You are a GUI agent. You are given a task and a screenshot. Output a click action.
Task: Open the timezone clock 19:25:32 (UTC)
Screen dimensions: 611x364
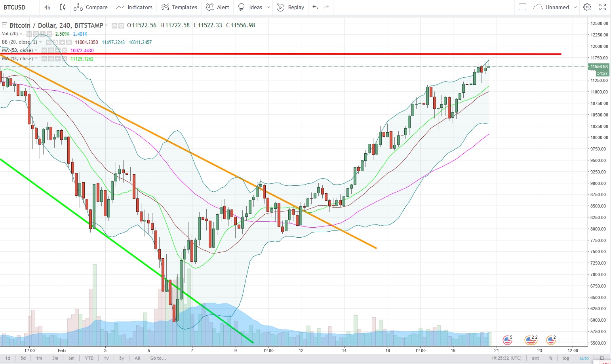tap(506, 358)
